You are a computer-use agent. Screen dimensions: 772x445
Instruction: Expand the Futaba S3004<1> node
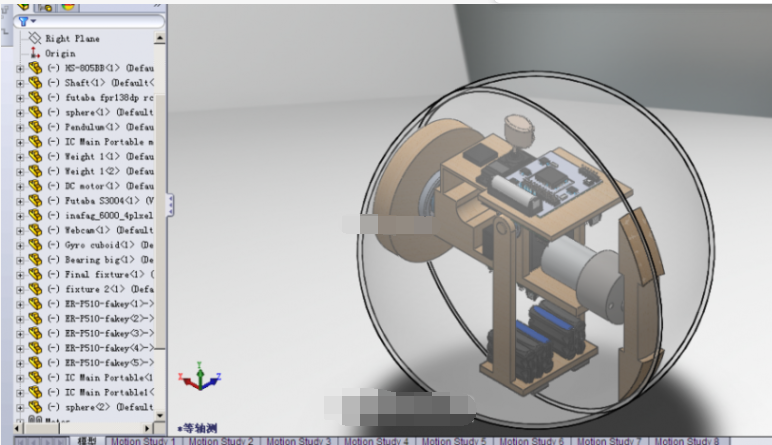[x=20, y=202]
